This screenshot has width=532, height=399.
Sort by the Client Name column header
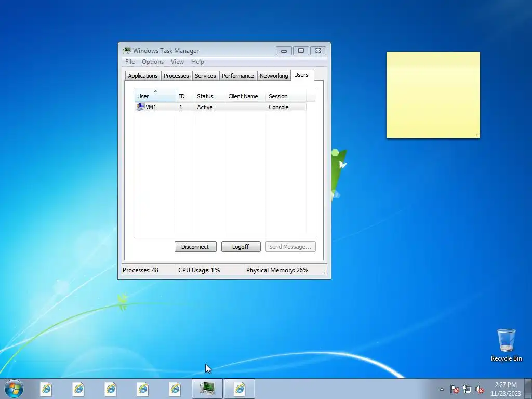click(x=246, y=96)
